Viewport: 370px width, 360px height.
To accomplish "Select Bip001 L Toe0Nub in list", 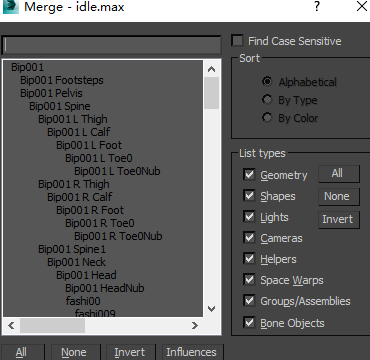I will coord(117,171).
